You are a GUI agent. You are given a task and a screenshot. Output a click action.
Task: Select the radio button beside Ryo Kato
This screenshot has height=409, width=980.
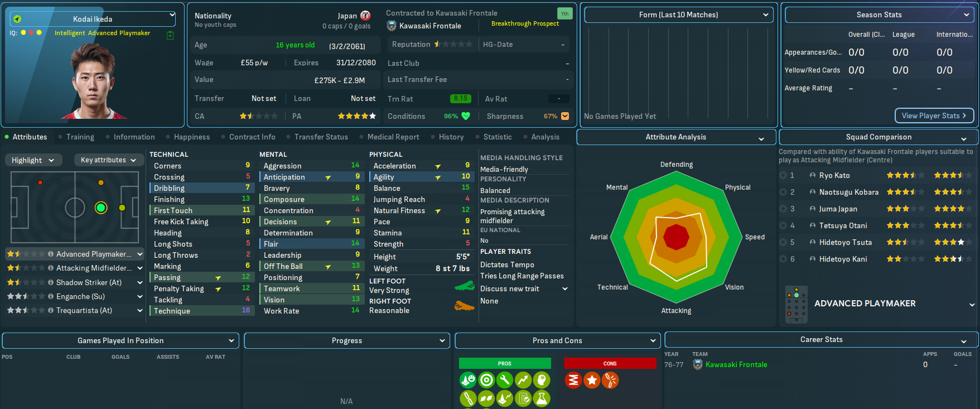click(783, 175)
